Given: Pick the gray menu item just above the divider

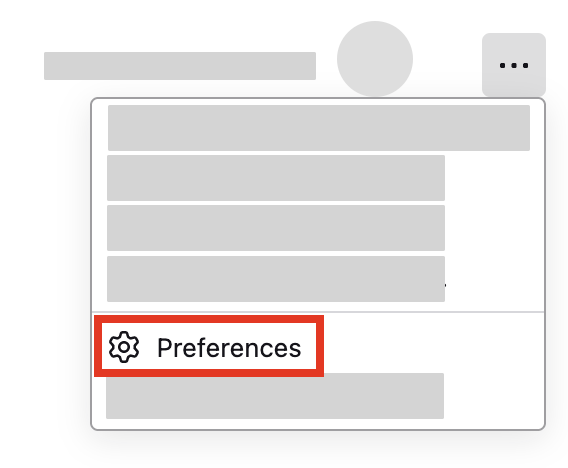Looking at the screenshot, I should click(276, 279).
